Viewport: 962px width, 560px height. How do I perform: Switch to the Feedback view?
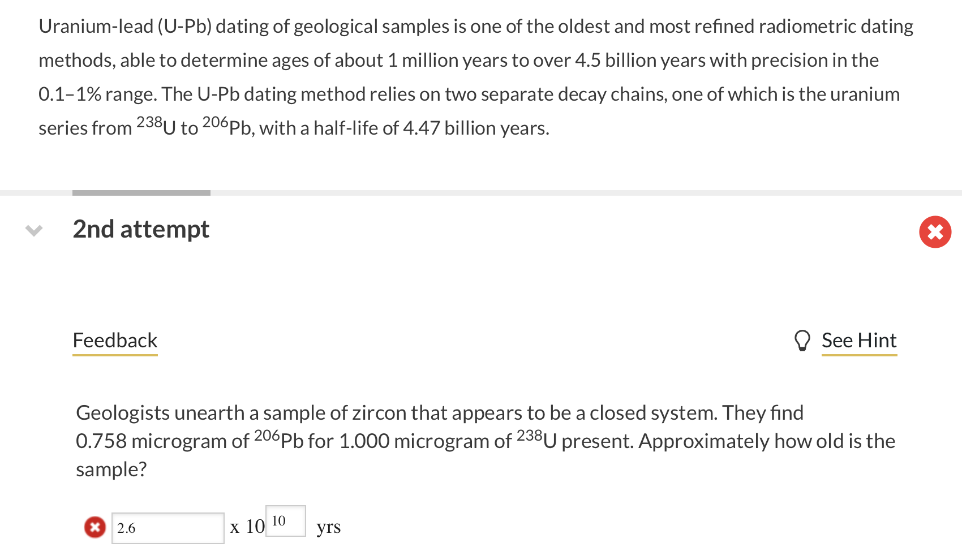point(114,340)
